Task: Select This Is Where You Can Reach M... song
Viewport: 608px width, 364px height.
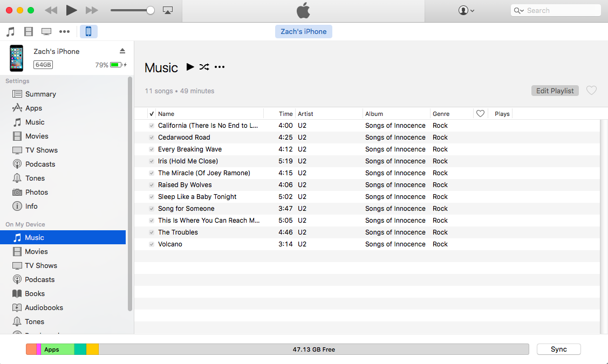Action: point(367,220)
